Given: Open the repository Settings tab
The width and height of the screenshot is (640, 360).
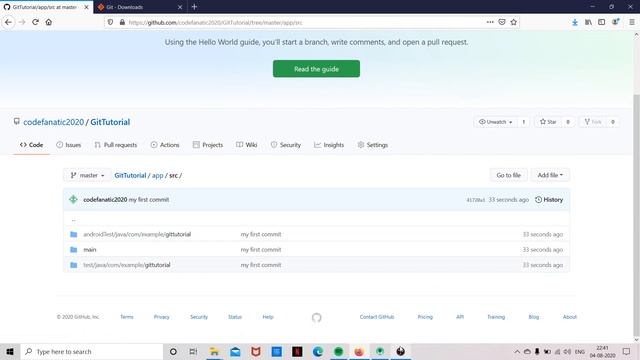Looking at the screenshot, I should point(373,145).
